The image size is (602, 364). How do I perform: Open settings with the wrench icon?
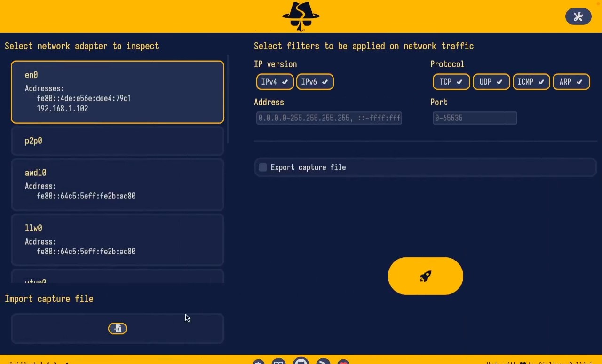(x=578, y=17)
